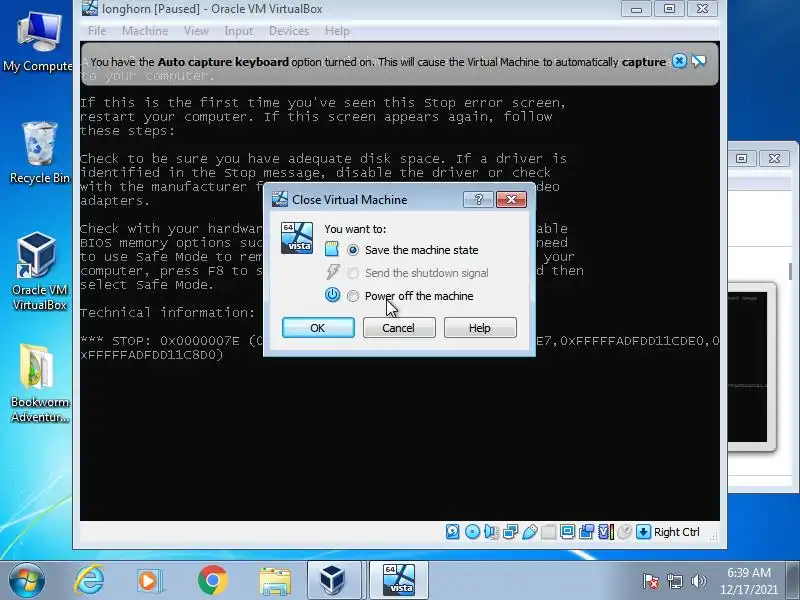Select Power off the machine radio button
Screen dimensions: 800x600
pyautogui.click(x=353, y=296)
